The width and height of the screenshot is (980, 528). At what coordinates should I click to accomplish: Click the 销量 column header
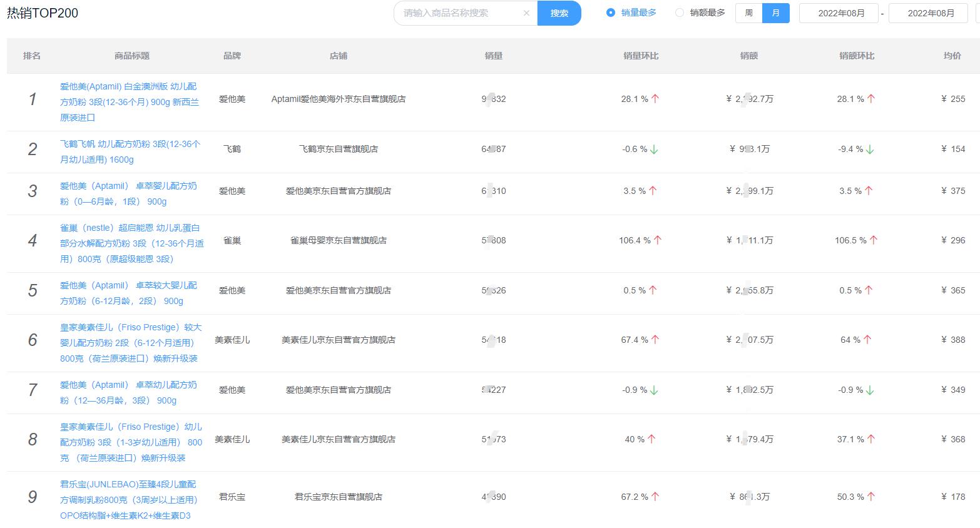(x=494, y=56)
